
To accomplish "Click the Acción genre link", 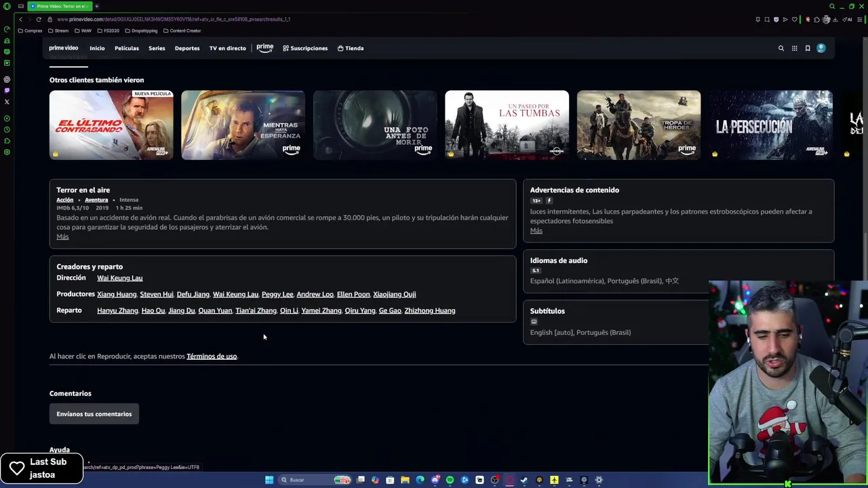I will [x=65, y=200].
